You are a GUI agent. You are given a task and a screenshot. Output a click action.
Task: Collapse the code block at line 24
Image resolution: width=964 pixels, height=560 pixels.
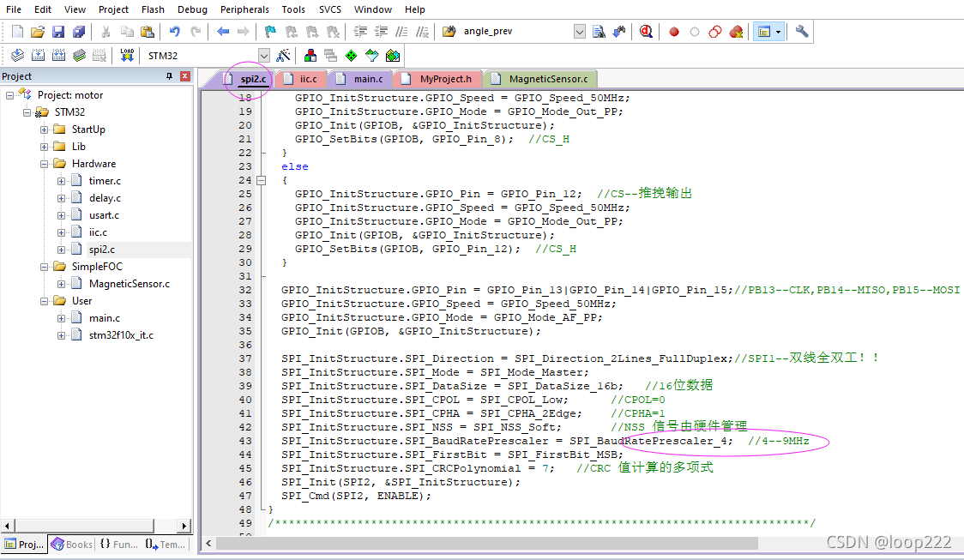click(262, 180)
